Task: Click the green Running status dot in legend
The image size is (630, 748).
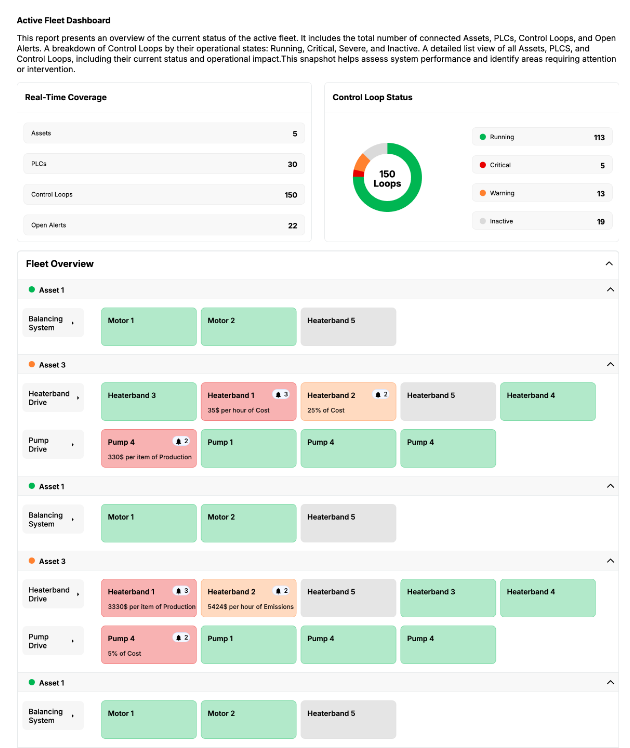Action: pyautogui.click(x=482, y=137)
